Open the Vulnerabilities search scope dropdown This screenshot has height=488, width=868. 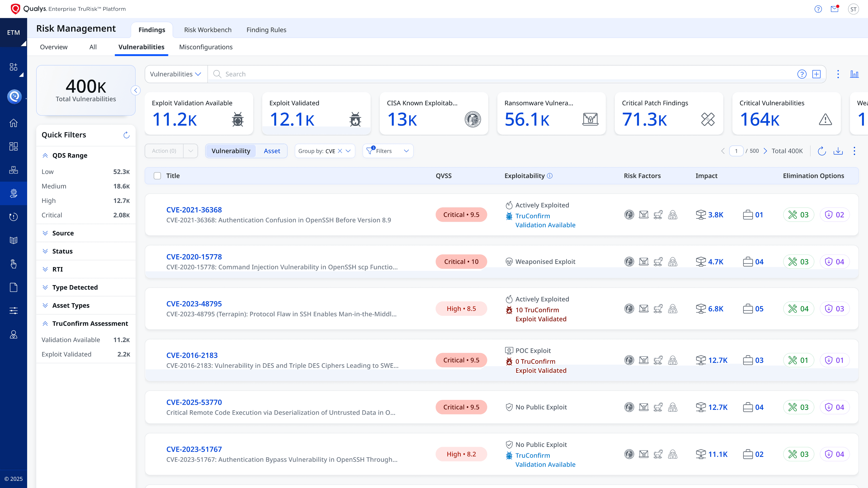coord(176,74)
